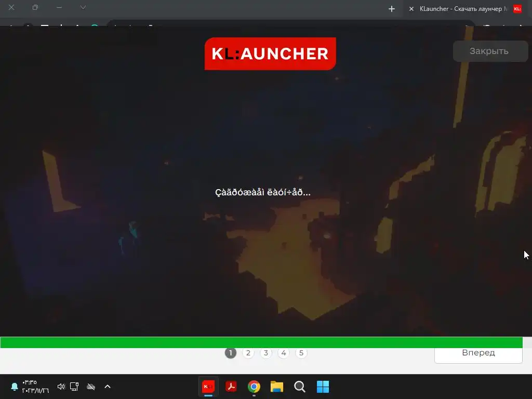Click the garbled loading text
The height and width of the screenshot is (399, 532).
coord(262,192)
